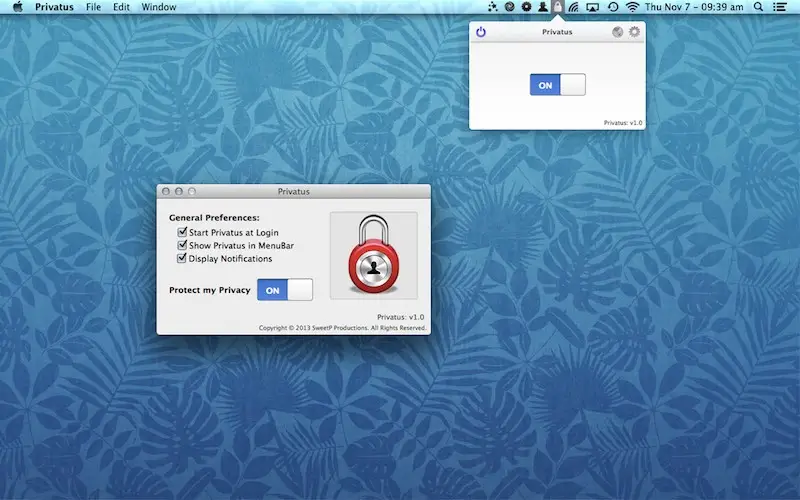This screenshot has width=800, height=500.
Task: Open Spotlight search magnifier
Action: [759, 7]
